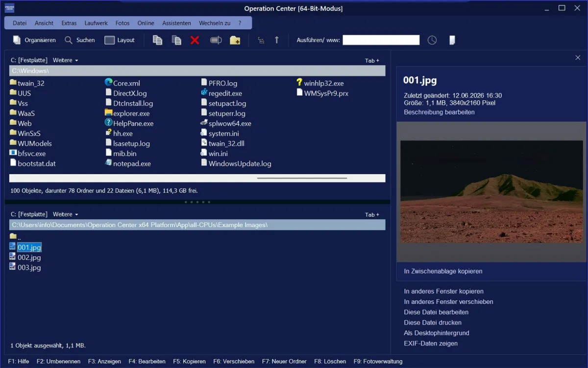This screenshot has width=588, height=368.
Task: Click Als Desktophintergrund
Action: tap(437, 333)
